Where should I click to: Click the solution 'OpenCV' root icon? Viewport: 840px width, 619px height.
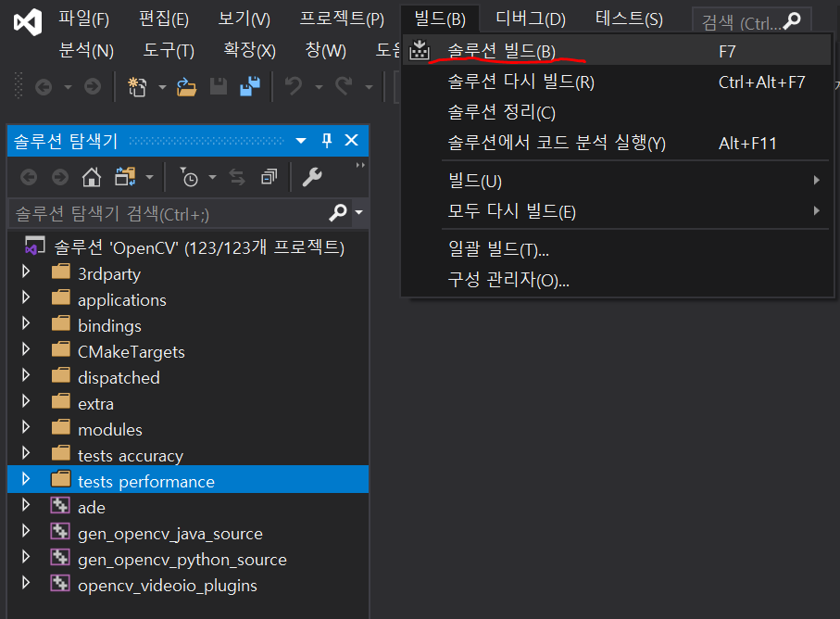click(35, 246)
